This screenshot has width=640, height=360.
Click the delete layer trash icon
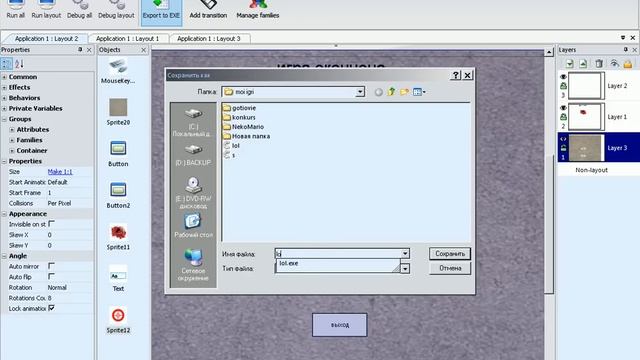(599, 63)
